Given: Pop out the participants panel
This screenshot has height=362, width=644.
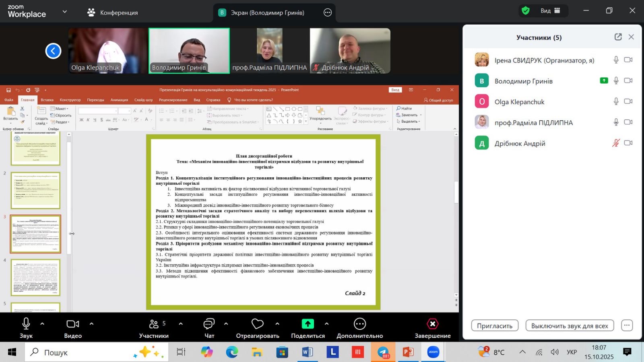Looking at the screenshot, I should point(618,37).
